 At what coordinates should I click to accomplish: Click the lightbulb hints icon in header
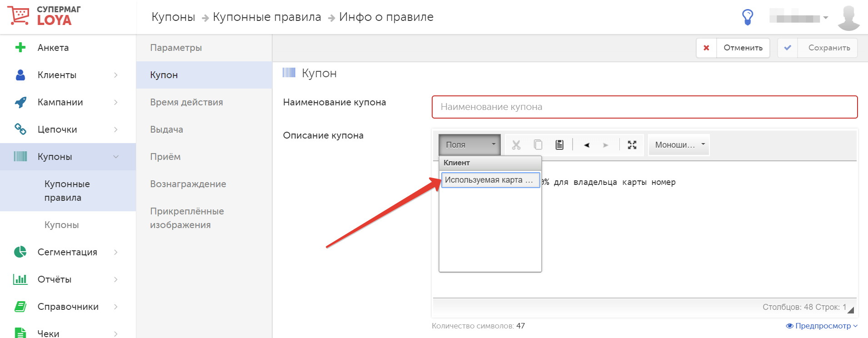tap(748, 17)
